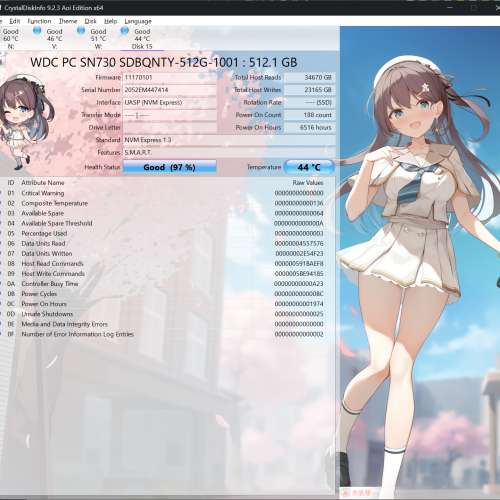
Task: Open the Language menu
Action: pos(138,21)
